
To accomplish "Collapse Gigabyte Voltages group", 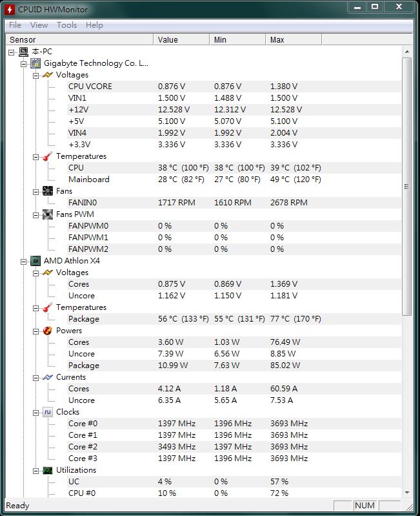I will click(35, 76).
